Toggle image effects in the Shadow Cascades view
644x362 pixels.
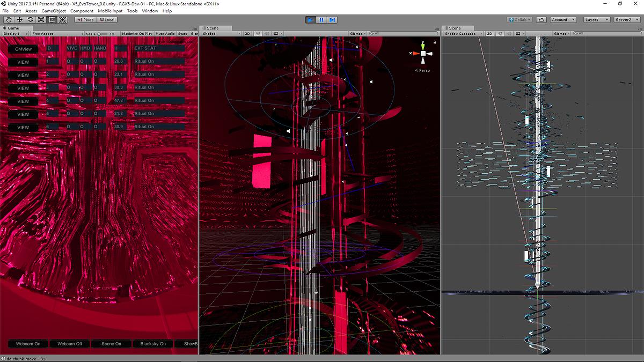point(518,34)
